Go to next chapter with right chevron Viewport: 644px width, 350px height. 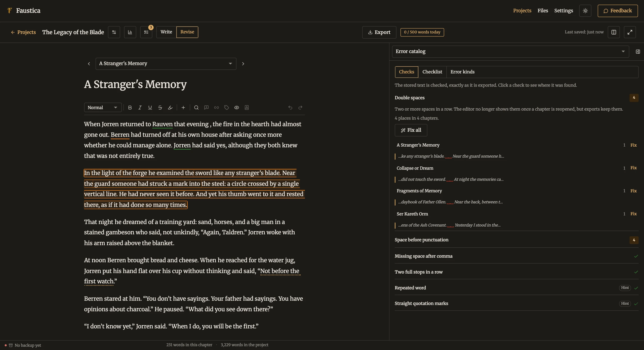(x=243, y=64)
